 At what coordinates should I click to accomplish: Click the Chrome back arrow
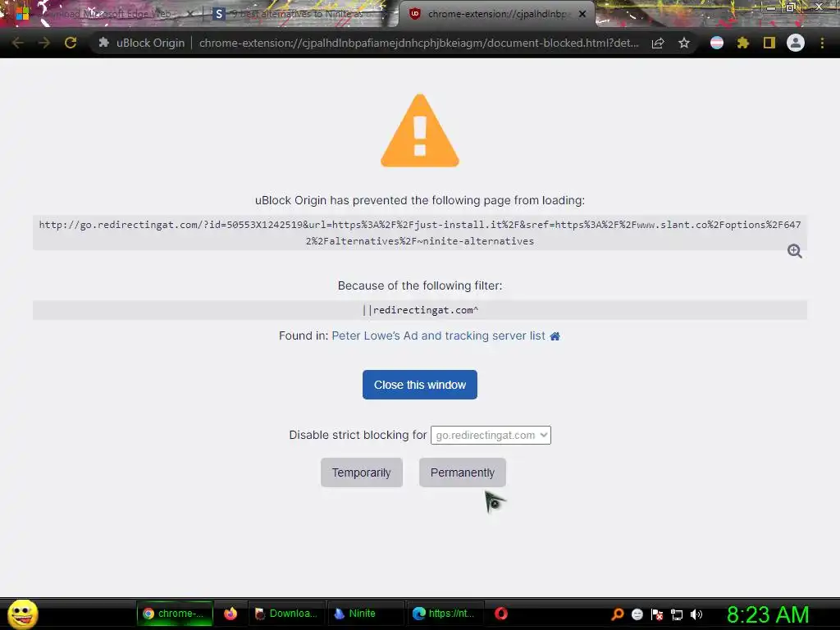(18, 43)
